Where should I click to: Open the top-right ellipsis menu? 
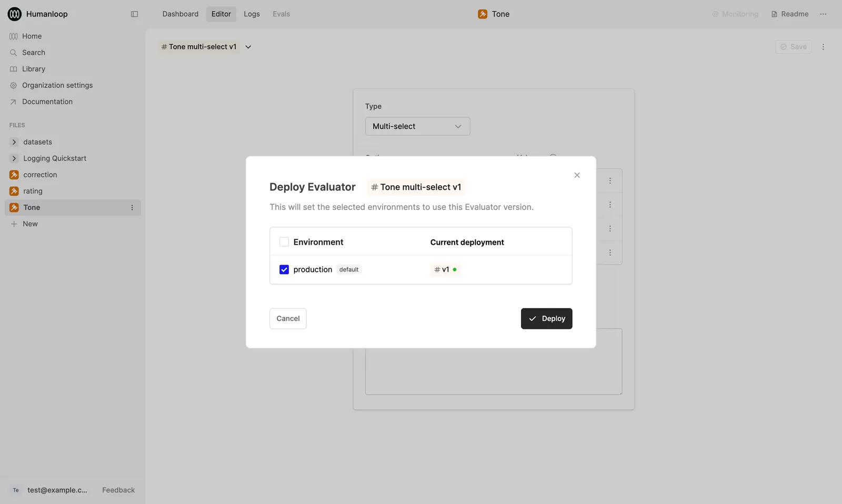(823, 14)
